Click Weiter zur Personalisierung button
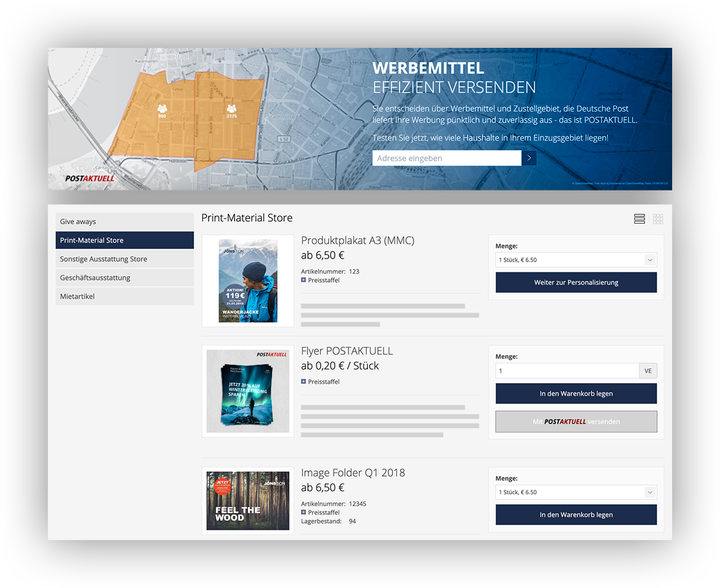Screen dimensions: 720x588 click(x=576, y=282)
